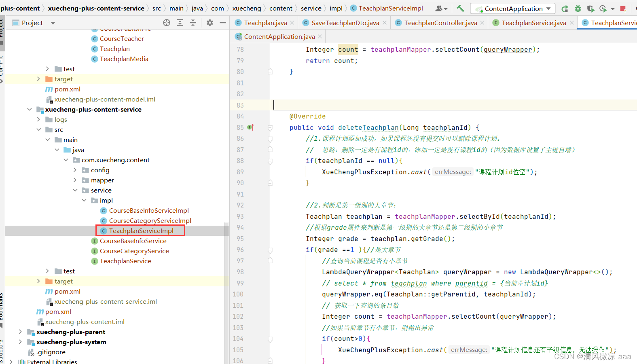Viewport: 637px width, 364px height.
Task: Click the Build project hammer icon
Action: click(x=460, y=8)
